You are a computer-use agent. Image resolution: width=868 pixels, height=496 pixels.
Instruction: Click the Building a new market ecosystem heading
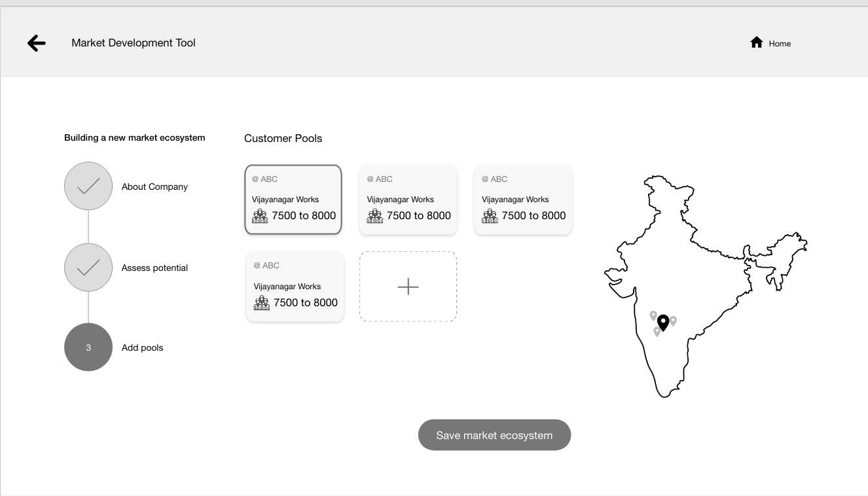(135, 137)
